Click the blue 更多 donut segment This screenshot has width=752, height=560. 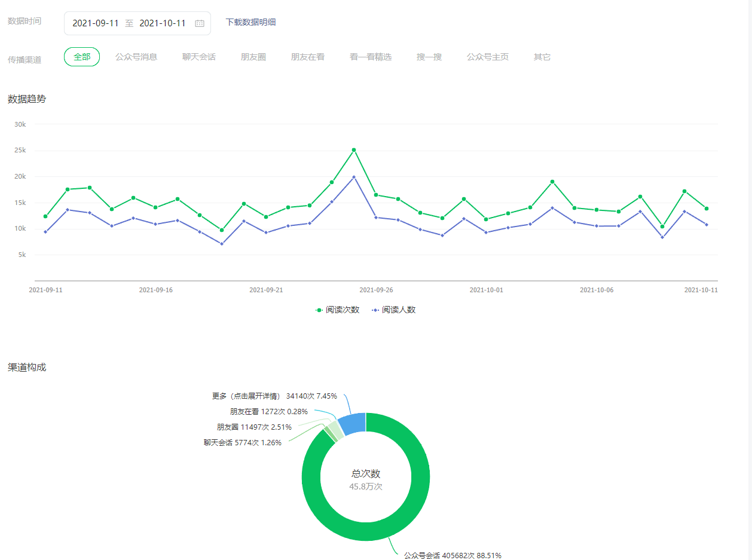pyautogui.click(x=353, y=423)
